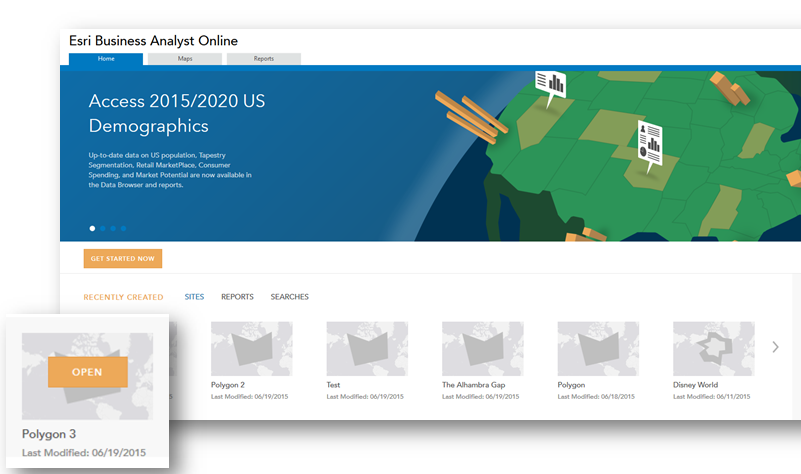801x474 pixels.
Task: Go to fourth carousel slide dot
Action: tap(123, 228)
